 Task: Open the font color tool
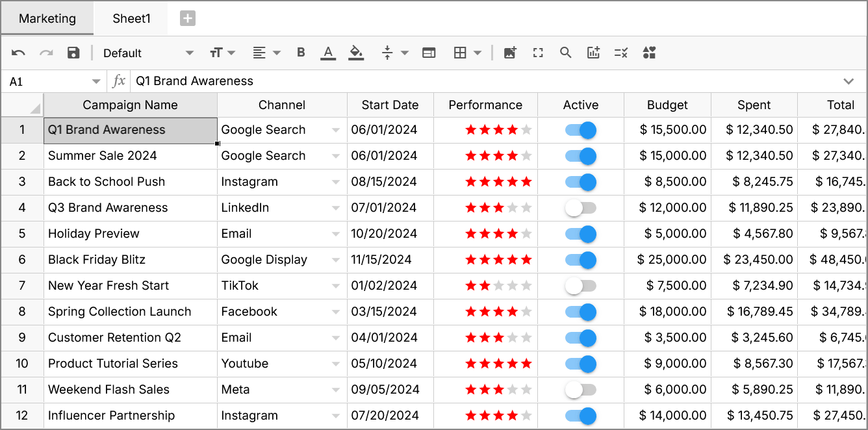coord(328,53)
